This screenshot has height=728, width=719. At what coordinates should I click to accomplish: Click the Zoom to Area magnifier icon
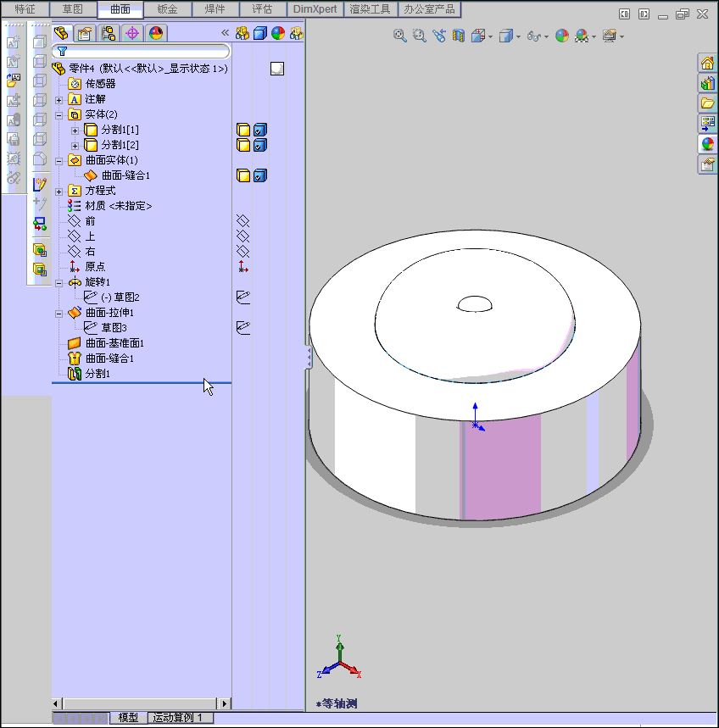pos(420,36)
